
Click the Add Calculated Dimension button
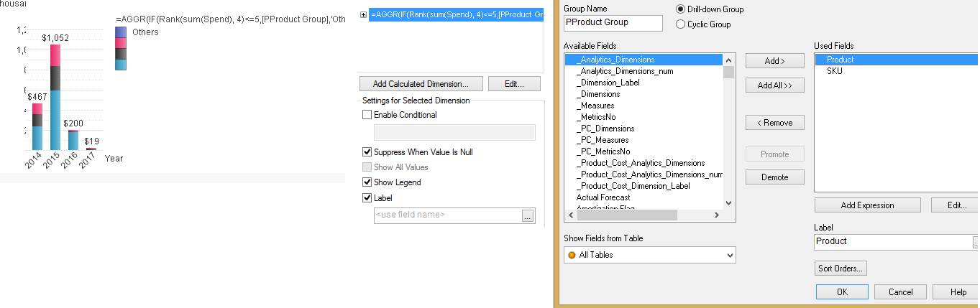point(421,84)
